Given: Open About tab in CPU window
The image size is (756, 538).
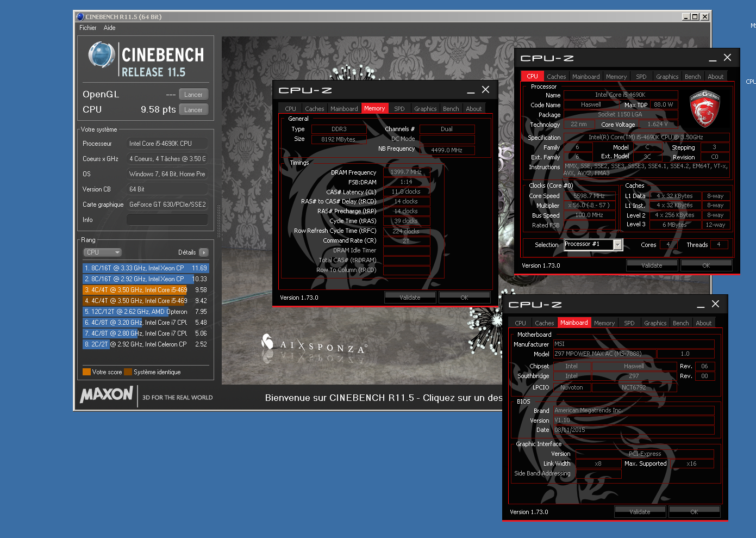Looking at the screenshot, I should click(x=715, y=77).
